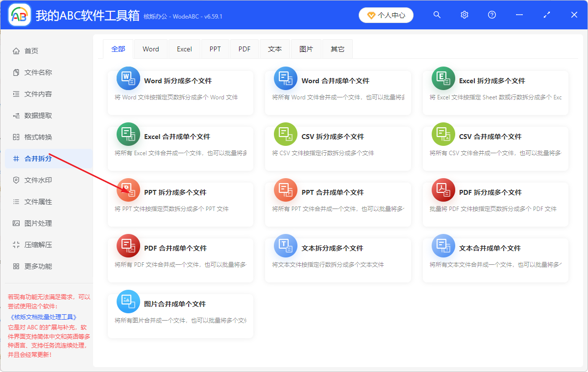Click the search magnifier icon in title bar

tap(437, 15)
